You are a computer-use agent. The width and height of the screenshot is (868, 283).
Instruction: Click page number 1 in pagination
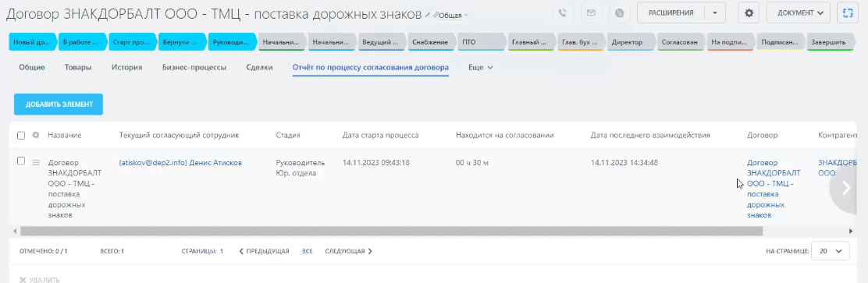(222, 251)
